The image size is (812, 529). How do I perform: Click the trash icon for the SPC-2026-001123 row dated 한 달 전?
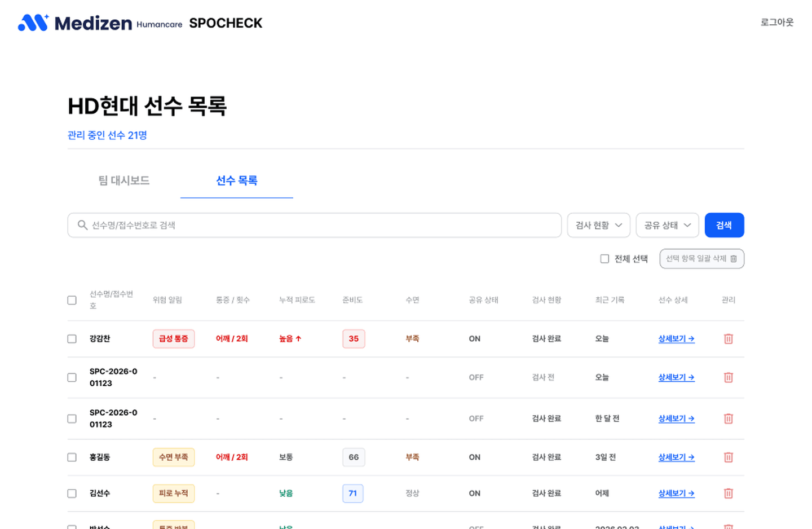pos(728,418)
